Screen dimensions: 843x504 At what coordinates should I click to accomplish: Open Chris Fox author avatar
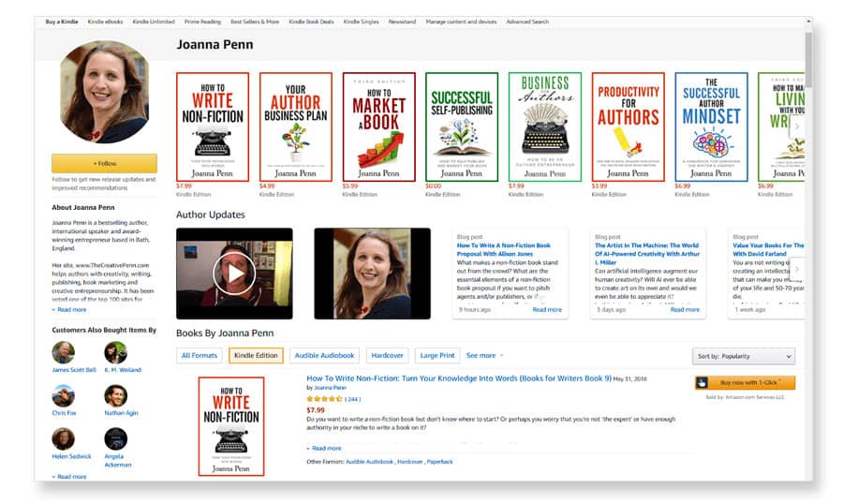tap(63, 395)
